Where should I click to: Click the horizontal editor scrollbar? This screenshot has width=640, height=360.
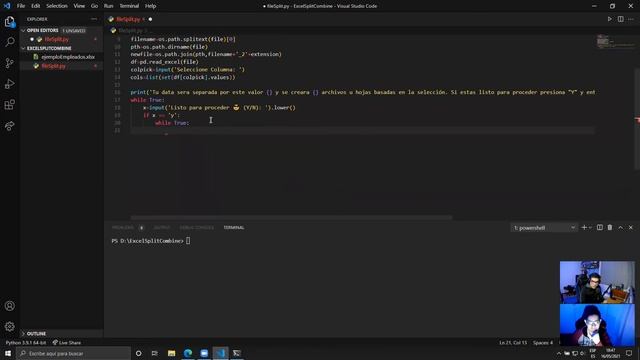(291, 217)
